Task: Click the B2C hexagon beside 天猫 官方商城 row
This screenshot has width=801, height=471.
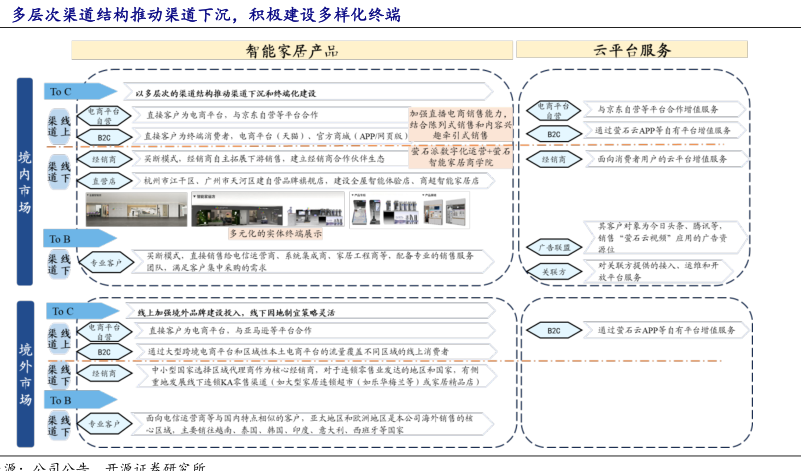Action: tap(104, 138)
